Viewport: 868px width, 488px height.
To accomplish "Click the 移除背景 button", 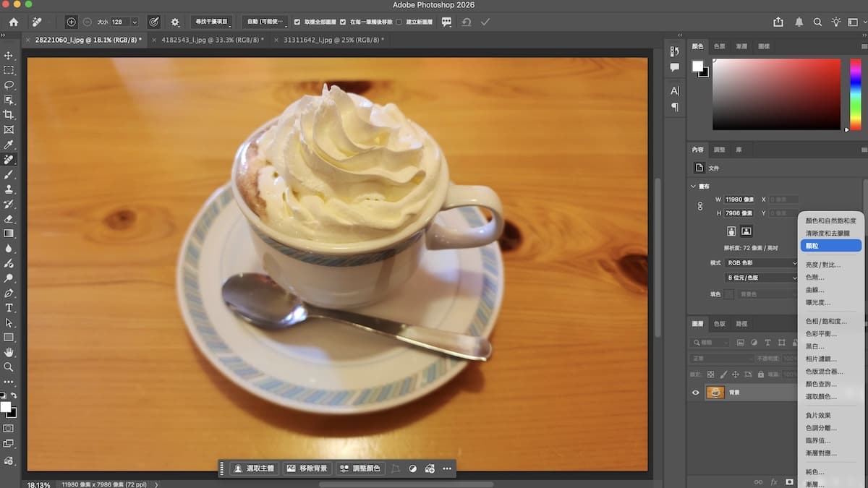I will pyautogui.click(x=307, y=468).
